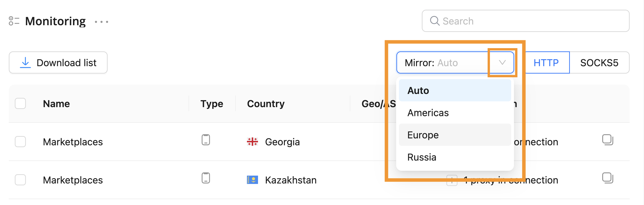Pick Russia from the Mirror options
This screenshot has height=205, width=644.
tap(422, 157)
